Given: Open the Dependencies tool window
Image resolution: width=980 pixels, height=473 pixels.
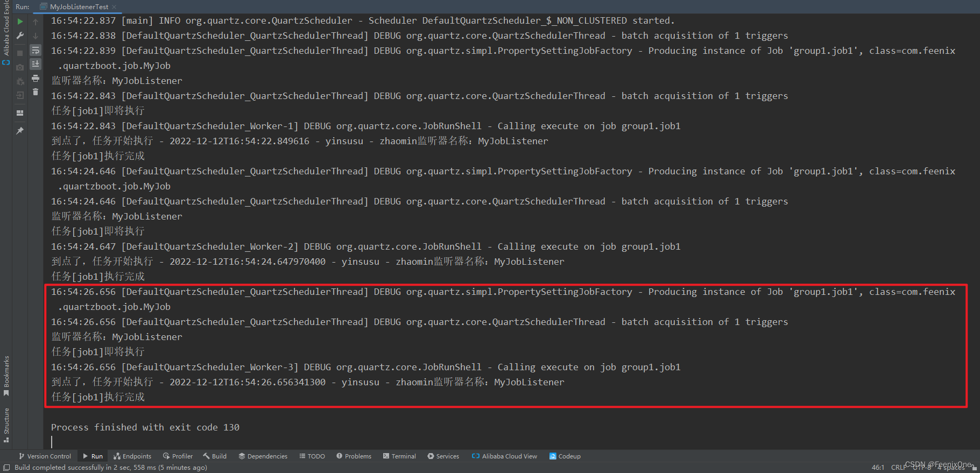Looking at the screenshot, I should tap(263, 456).
